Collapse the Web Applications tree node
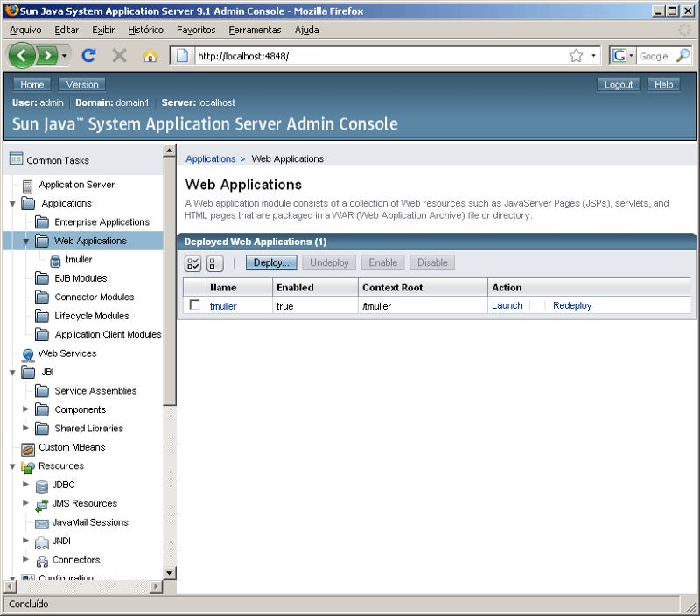Viewport: 700px width, 616px height. click(26, 241)
